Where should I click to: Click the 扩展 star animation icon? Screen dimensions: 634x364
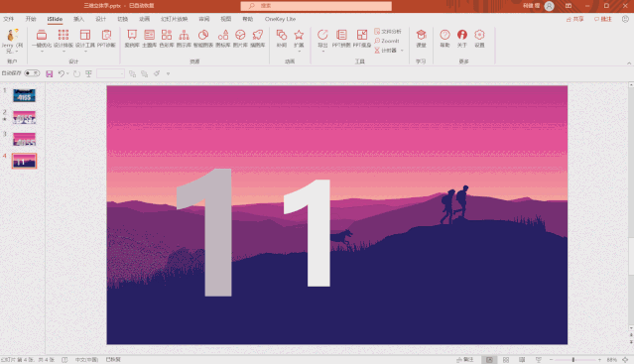[x=299, y=35]
